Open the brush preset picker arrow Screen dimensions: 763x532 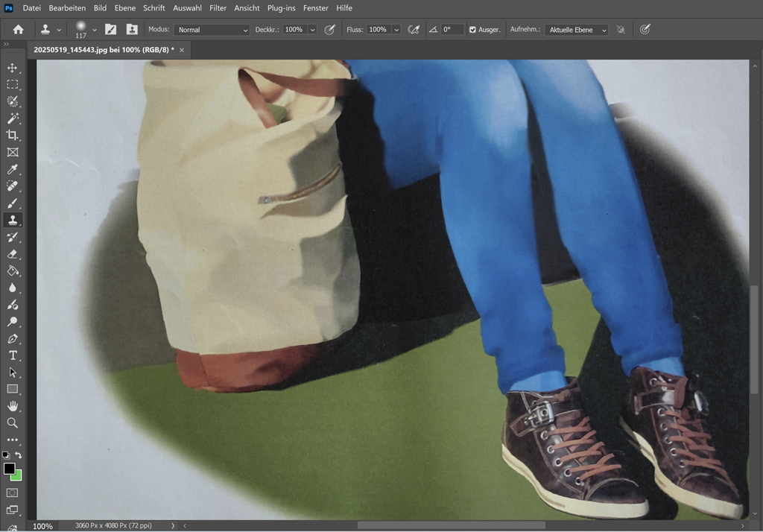(x=94, y=30)
